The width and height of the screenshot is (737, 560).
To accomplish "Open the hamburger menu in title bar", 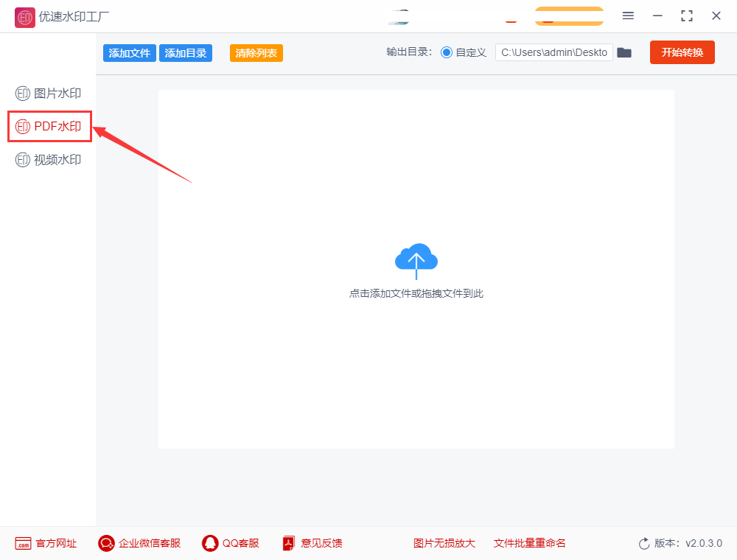I will [x=628, y=16].
